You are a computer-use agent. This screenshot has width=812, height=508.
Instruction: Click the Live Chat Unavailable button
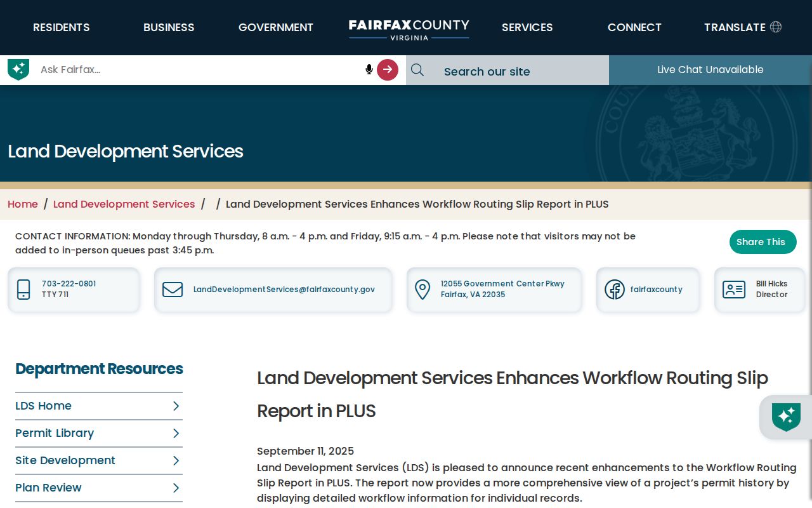tap(710, 70)
